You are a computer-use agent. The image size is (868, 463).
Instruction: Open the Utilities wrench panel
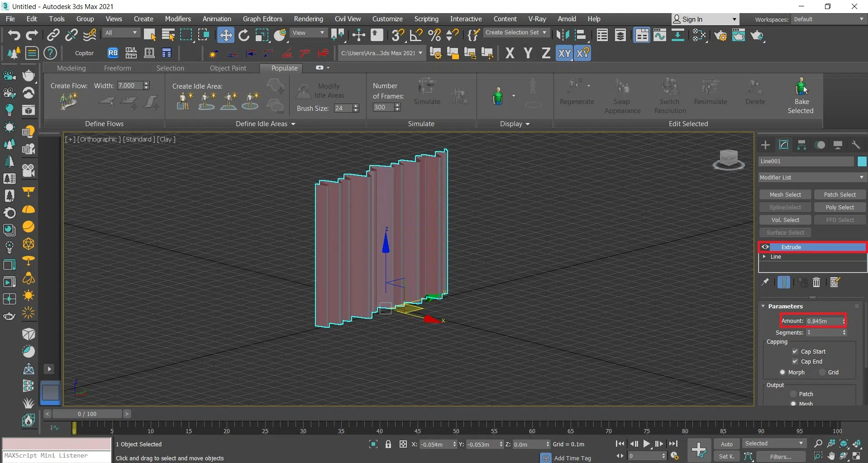[856, 145]
